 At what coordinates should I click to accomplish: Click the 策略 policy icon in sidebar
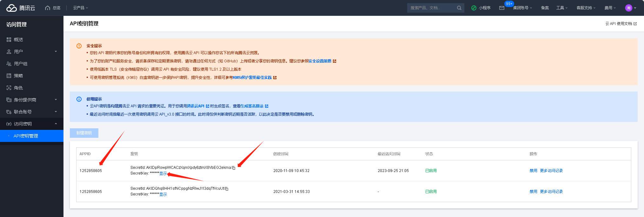coord(9,76)
